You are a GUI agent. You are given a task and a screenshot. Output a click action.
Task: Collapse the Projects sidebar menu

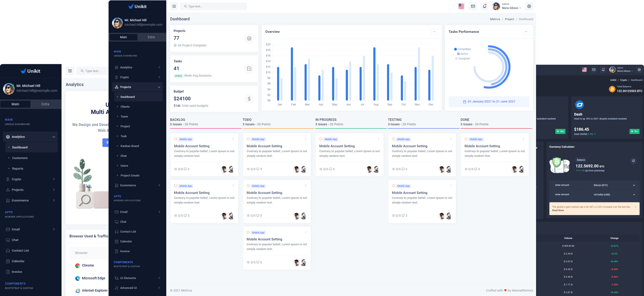137,87
